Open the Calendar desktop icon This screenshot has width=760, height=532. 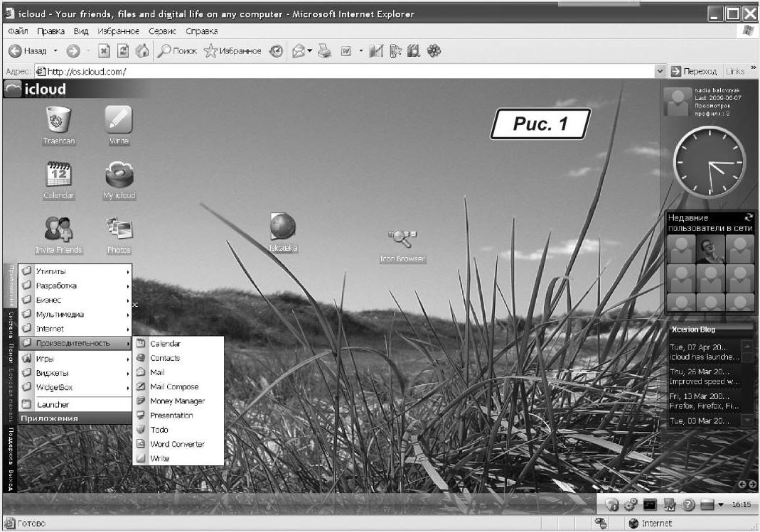(x=58, y=175)
